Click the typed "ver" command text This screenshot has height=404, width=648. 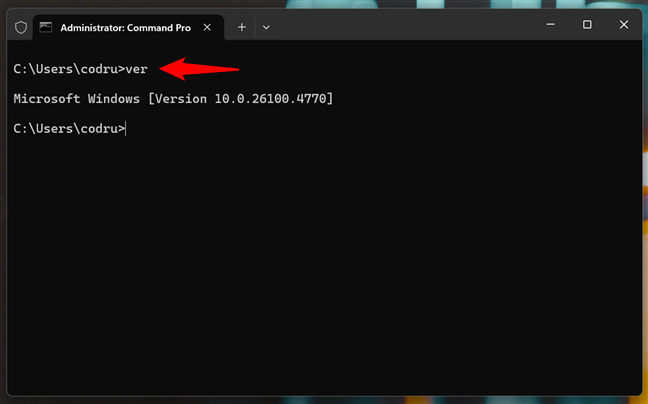tap(138, 70)
